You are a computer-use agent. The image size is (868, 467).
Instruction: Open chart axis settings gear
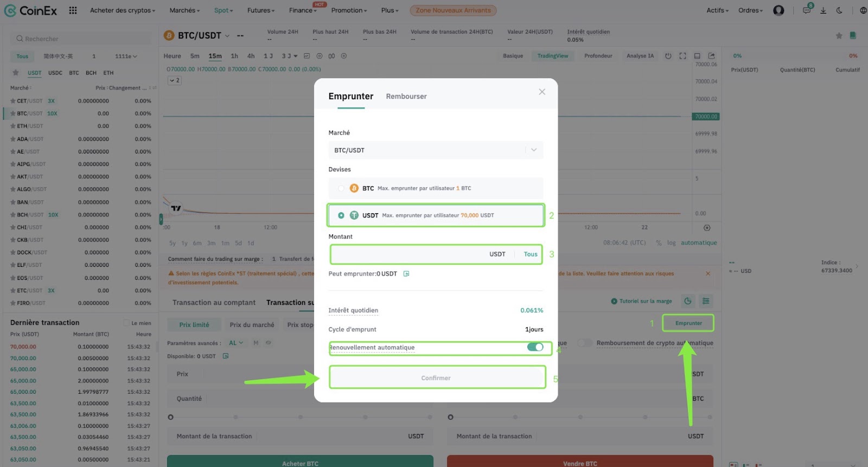click(x=707, y=228)
